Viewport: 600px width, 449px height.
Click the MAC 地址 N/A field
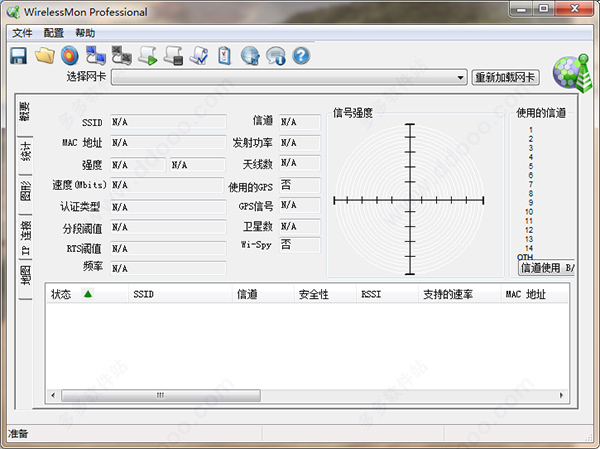[168, 143]
